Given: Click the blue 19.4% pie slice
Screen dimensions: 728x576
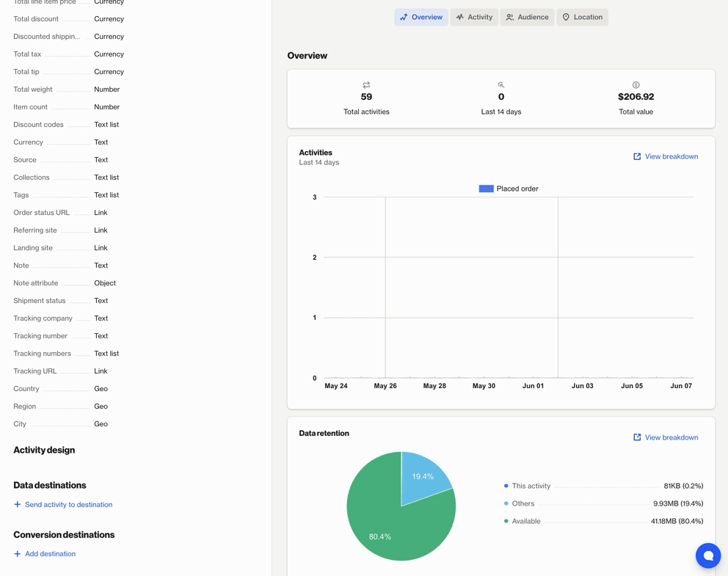Looking at the screenshot, I should tap(423, 477).
